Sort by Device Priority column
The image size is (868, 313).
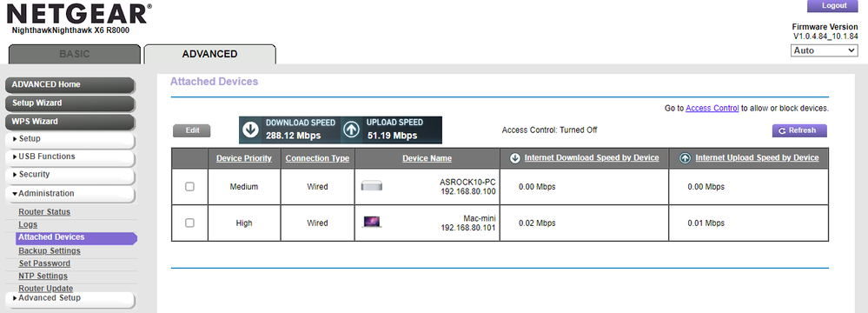coord(244,158)
